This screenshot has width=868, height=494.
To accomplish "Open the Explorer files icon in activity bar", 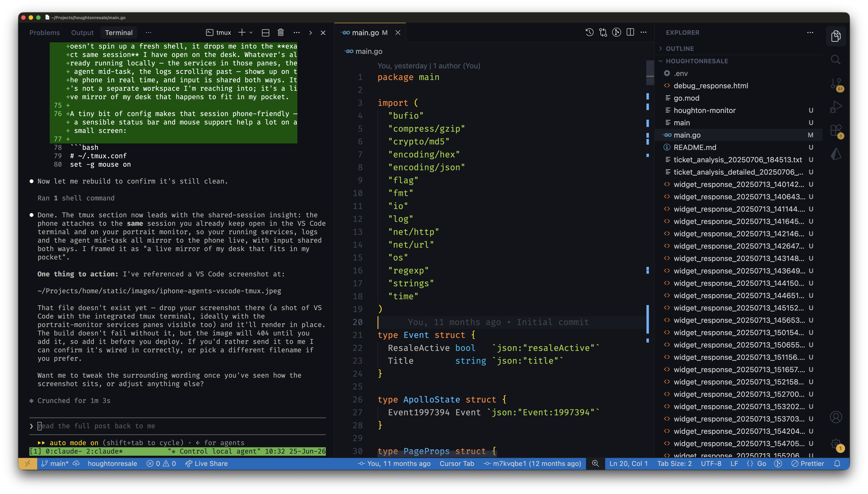I will pyautogui.click(x=835, y=36).
